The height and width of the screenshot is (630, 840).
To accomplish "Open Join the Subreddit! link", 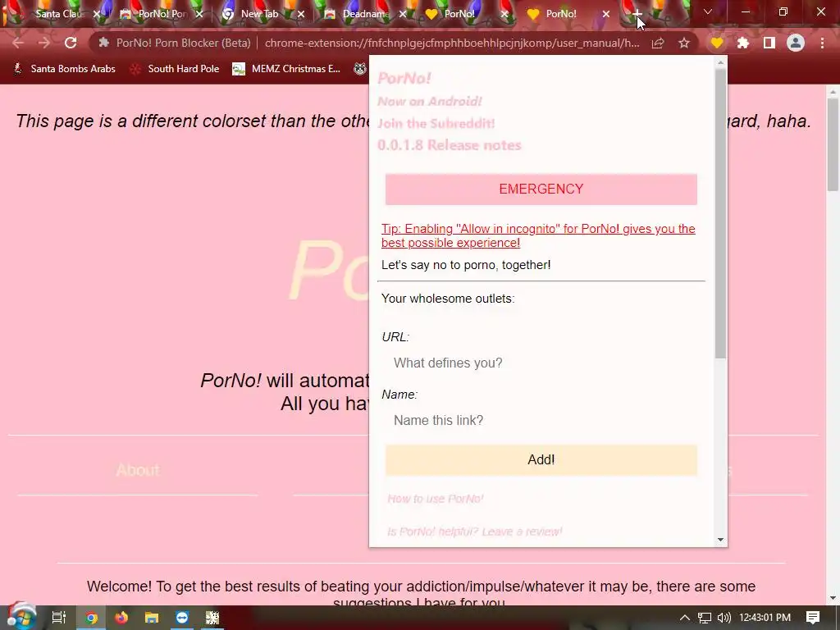I will [436, 123].
